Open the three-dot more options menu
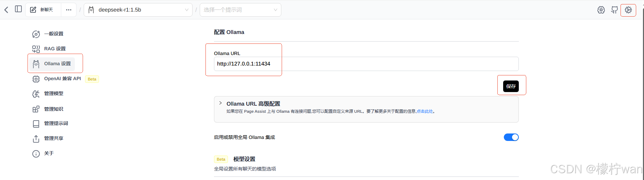The height and width of the screenshot is (180, 644). (69, 10)
